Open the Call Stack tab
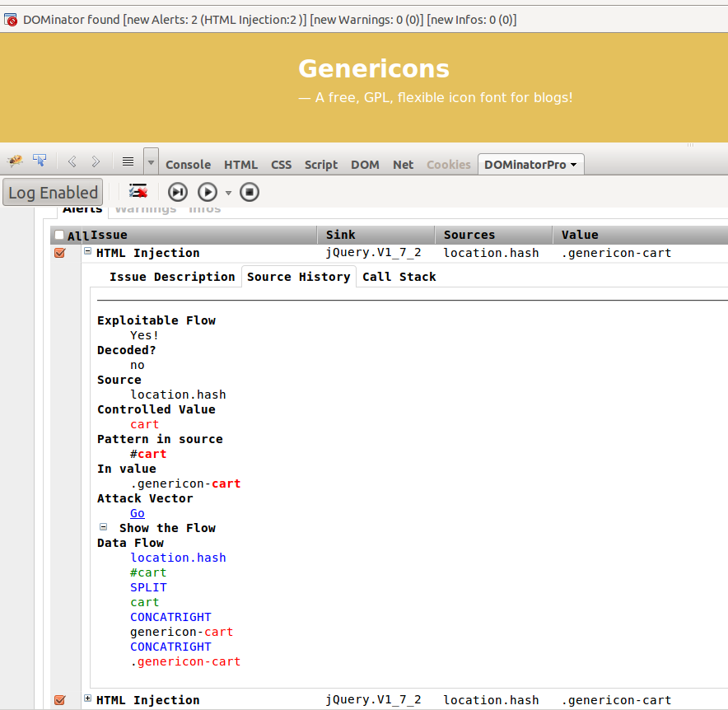The image size is (728, 710). coord(399,277)
